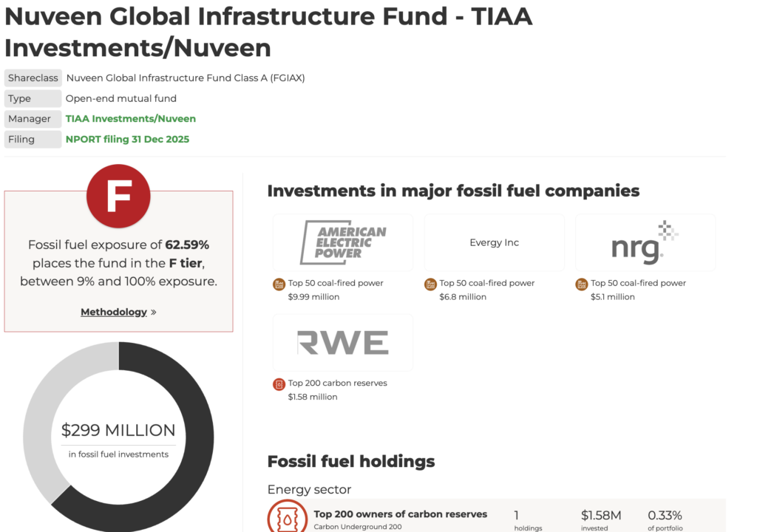Viewport: 757px width, 532px height.
Task: Select the American Electric Power company logo
Action: point(342,242)
